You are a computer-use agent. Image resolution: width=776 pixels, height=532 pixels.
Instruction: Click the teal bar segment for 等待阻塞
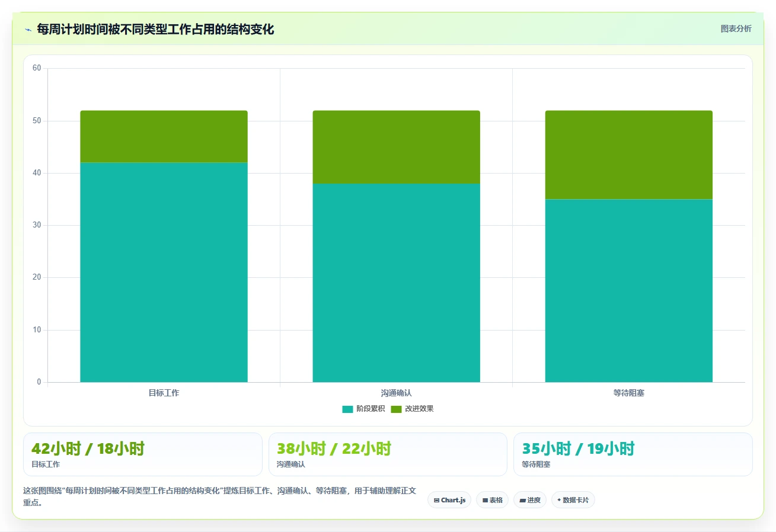coord(628,291)
